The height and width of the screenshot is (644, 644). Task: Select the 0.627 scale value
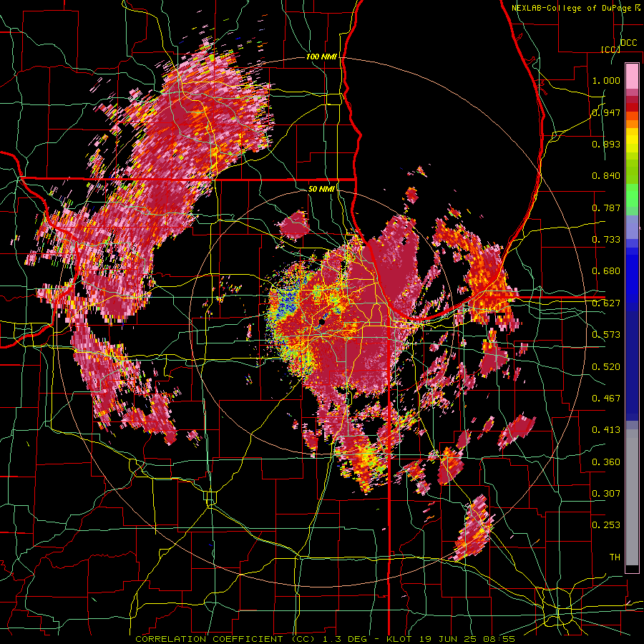tap(606, 303)
